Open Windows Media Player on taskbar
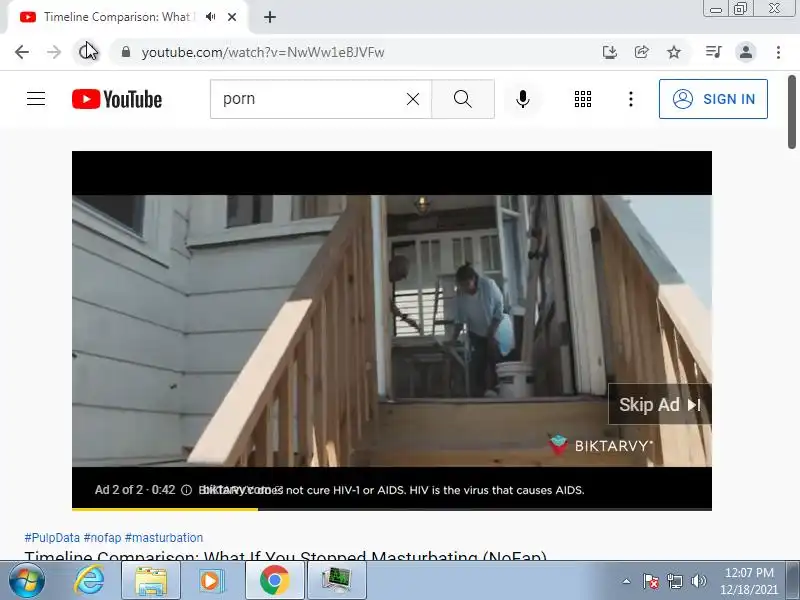 (210, 581)
